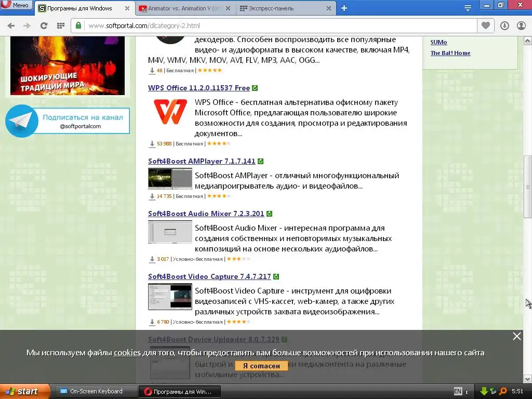Click the vertical scrollbar thumb
The image size is (532, 399).
click(528, 187)
